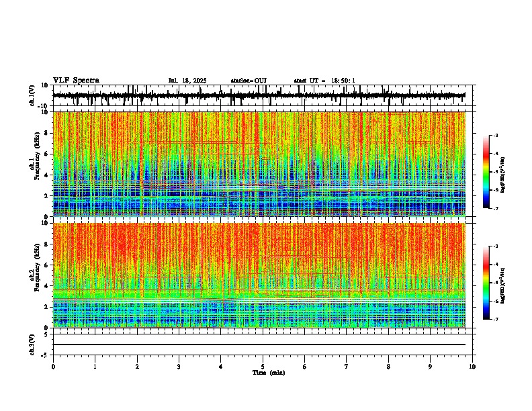Click time axis tick label 7
This screenshot has height=411, width=532.
click(x=347, y=367)
